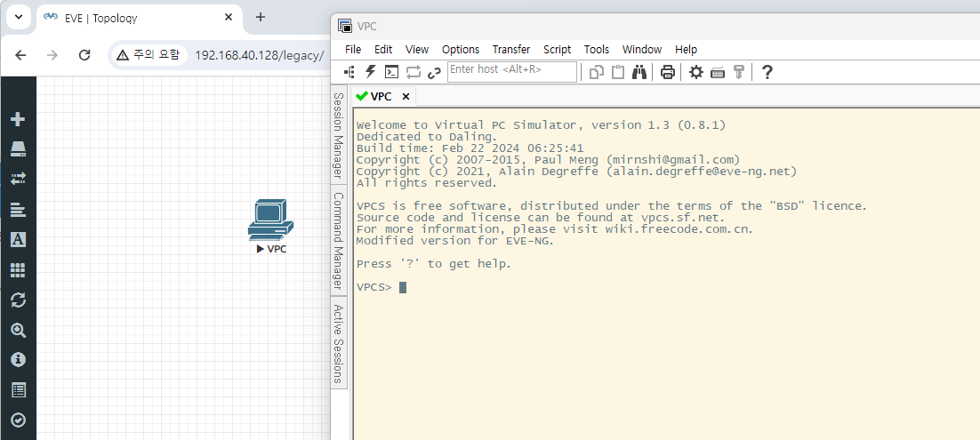The image size is (980, 440).
Task: Open the Edit menu
Action: pyautogui.click(x=383, y=50)
